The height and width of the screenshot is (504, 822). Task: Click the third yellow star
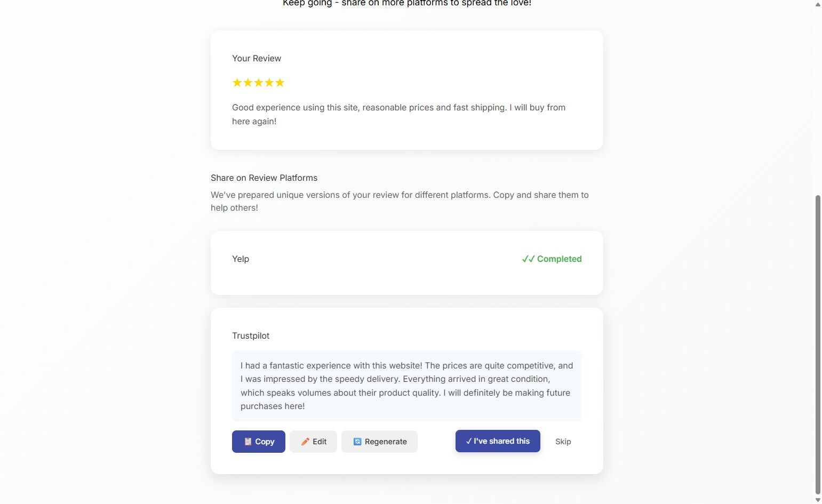click(259, 83)
